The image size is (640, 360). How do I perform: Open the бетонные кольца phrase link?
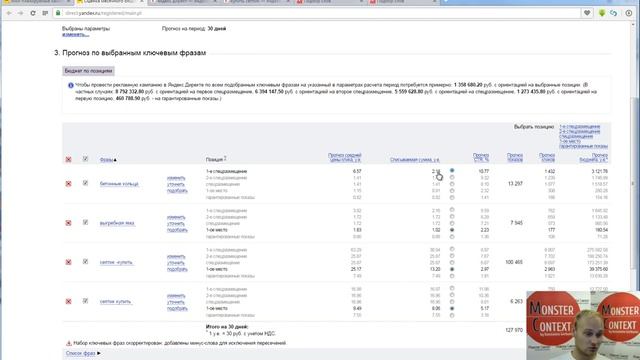[119, 184]
